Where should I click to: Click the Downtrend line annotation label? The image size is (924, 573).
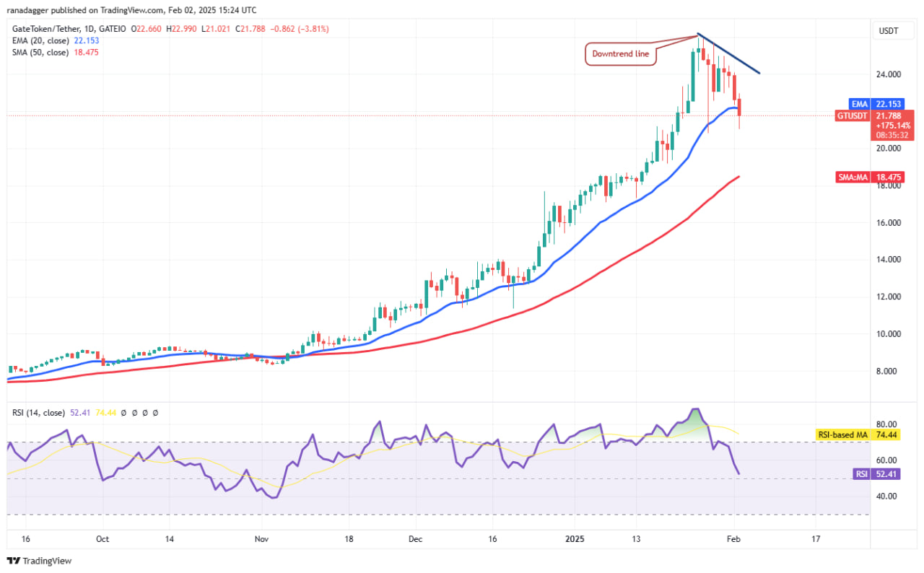coord(620,53)
